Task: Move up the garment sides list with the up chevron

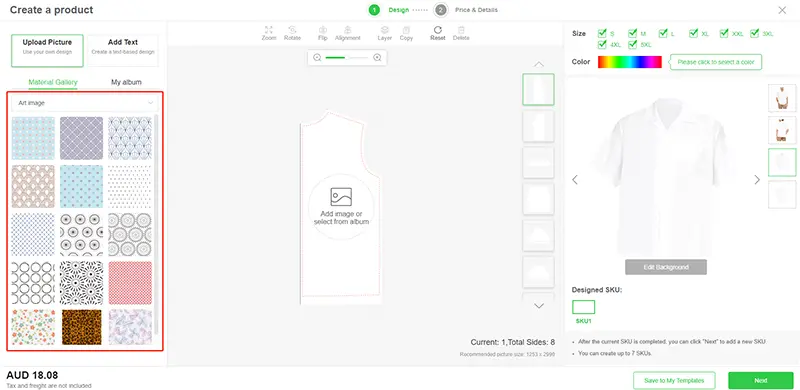Action: click(x=539, y=64)
